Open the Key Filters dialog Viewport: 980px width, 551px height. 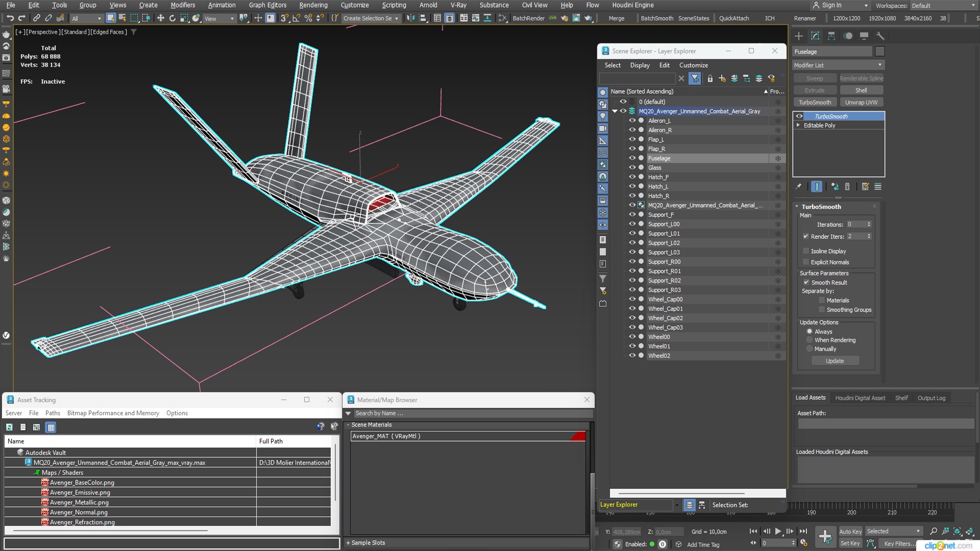click(x=899, y=543)
